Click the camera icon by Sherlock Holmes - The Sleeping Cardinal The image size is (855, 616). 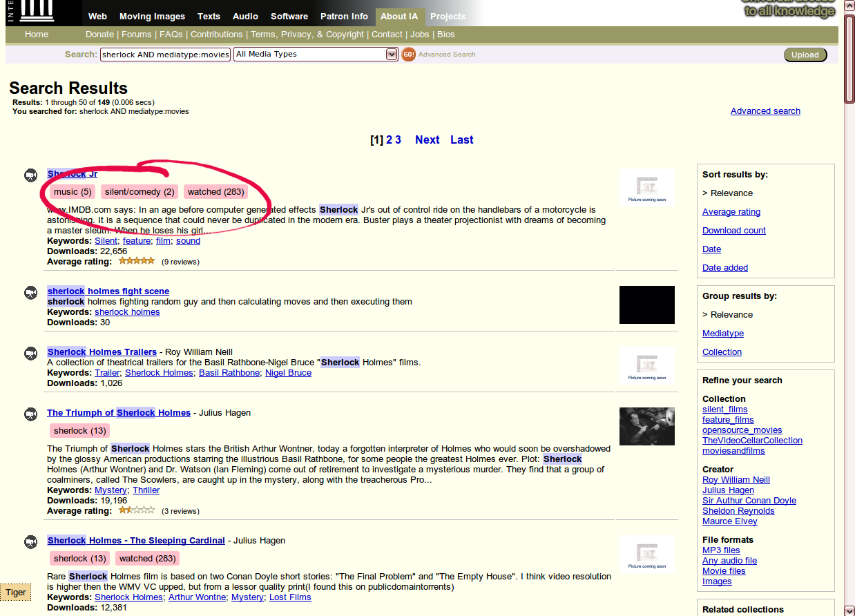pyautogui.click(x=30, y=542)
